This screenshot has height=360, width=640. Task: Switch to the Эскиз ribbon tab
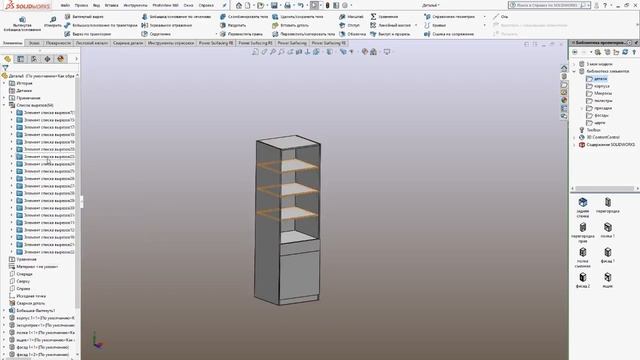34,43
